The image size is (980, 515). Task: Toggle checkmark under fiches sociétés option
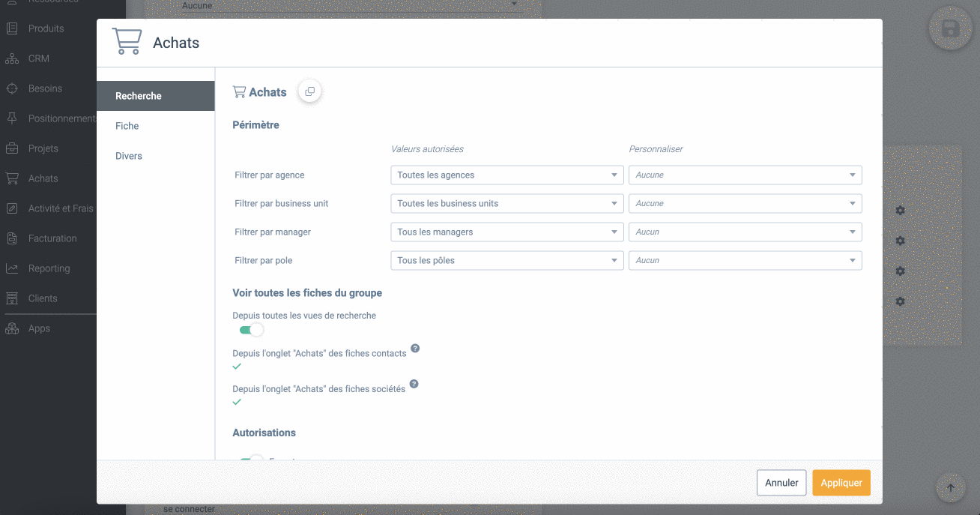tap(237, 403)
